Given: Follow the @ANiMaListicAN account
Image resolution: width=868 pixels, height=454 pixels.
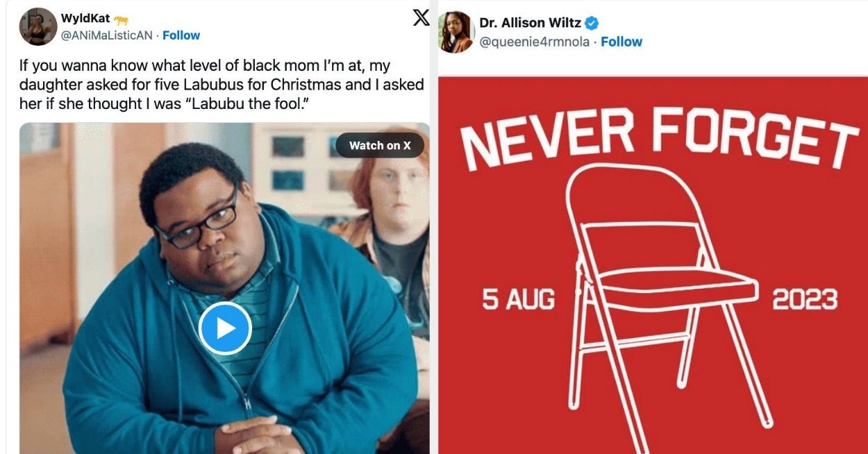Looking at the screenshot, I should coord(181,35).
